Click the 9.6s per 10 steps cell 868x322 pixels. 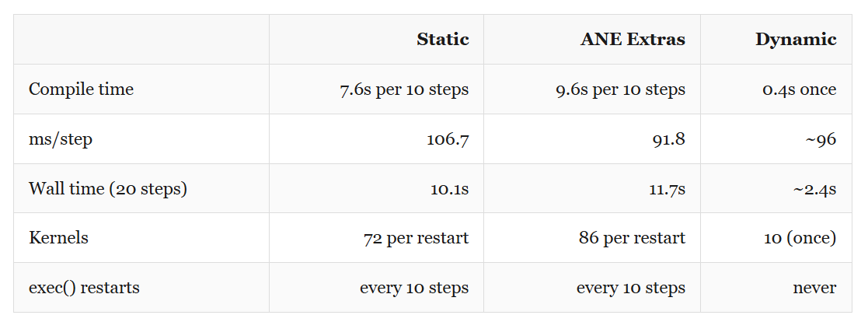pyautogui.click(x=621, y=89)
